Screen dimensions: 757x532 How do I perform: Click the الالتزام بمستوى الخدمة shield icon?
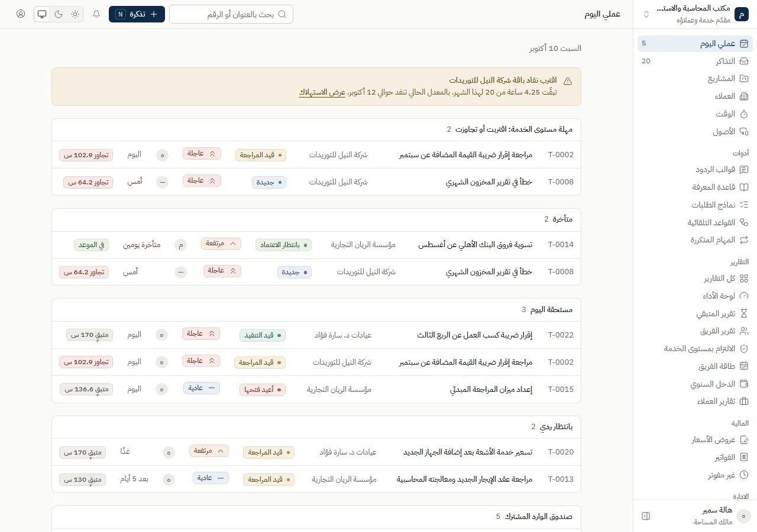(744, 349)
